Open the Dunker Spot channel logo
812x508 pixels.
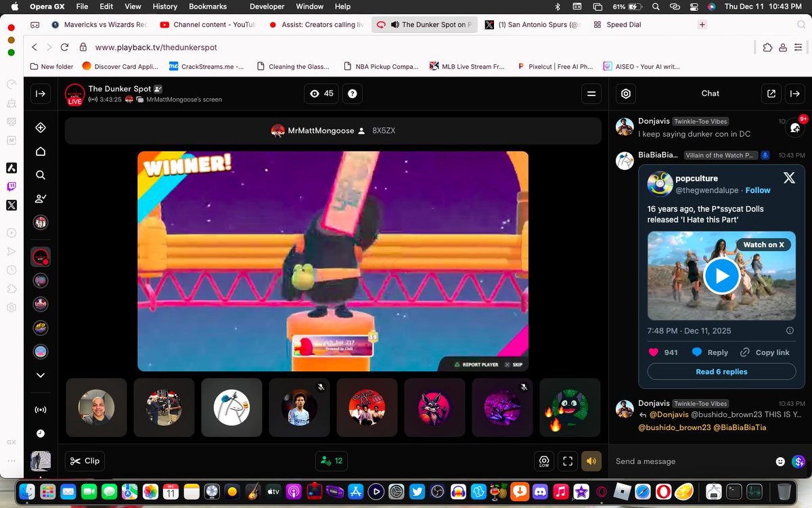pos(74,94)
